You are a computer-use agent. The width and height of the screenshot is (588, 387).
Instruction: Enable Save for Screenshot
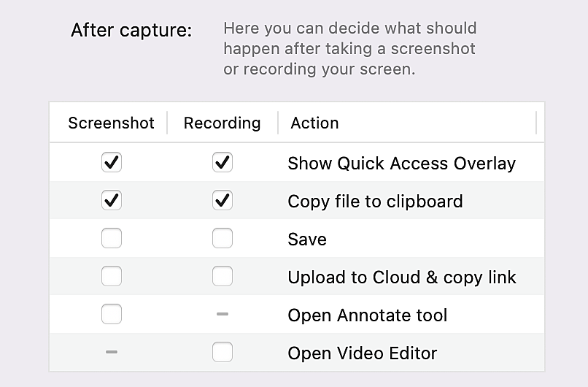coord(112,238)
